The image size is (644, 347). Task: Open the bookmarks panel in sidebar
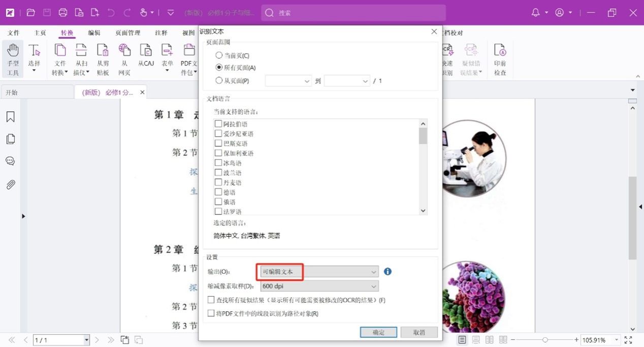tap(10, 117)
